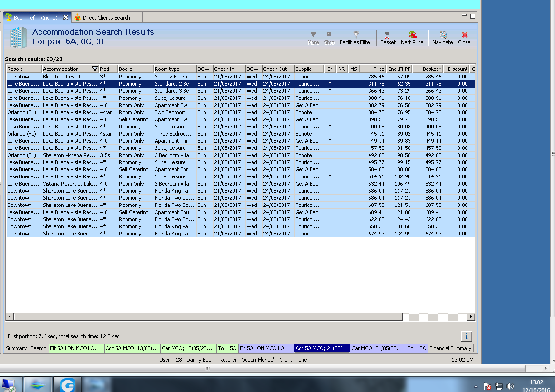Image resolution: width=555 pixels, height=392 pixels.
Task: Select the Blue Tree Resort result row
Action: coord(69,77)
